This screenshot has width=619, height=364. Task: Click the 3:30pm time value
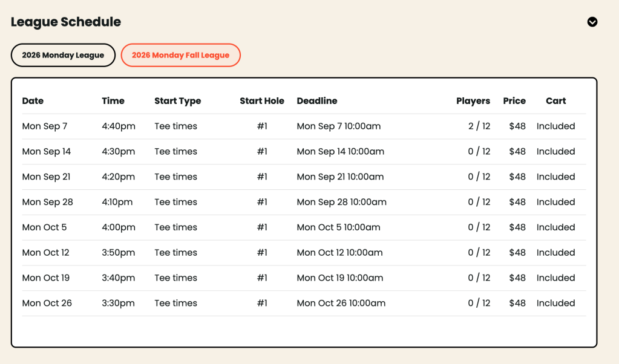point(118,303)
